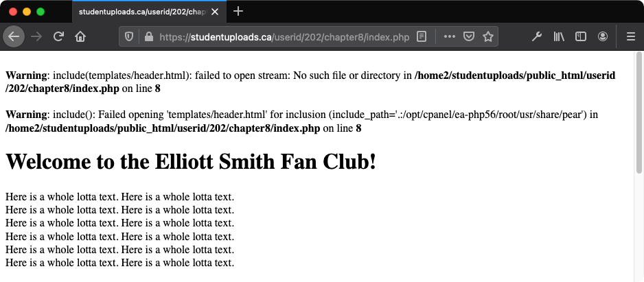
Task: View site security padlock details
Action: point(149,37)
